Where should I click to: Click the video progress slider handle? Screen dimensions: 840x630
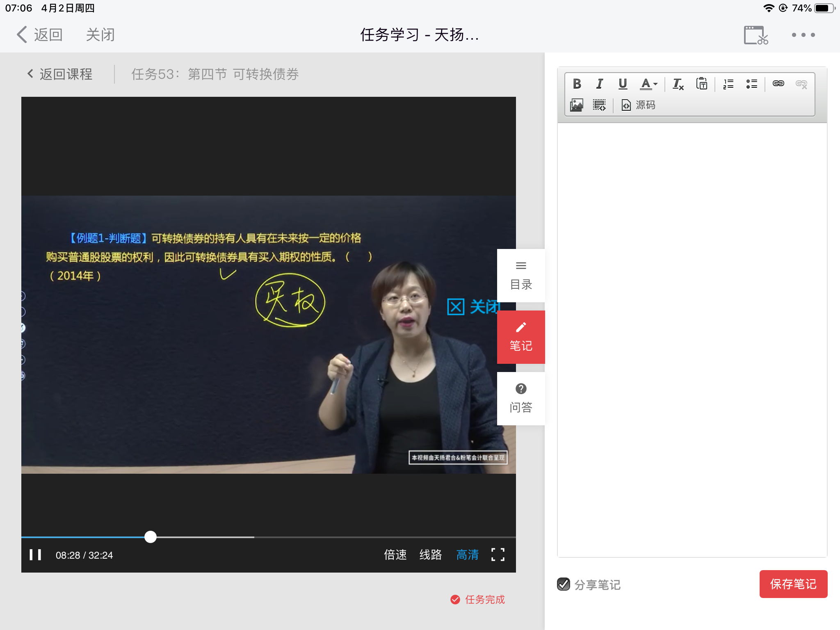click(x=151, y=537)
